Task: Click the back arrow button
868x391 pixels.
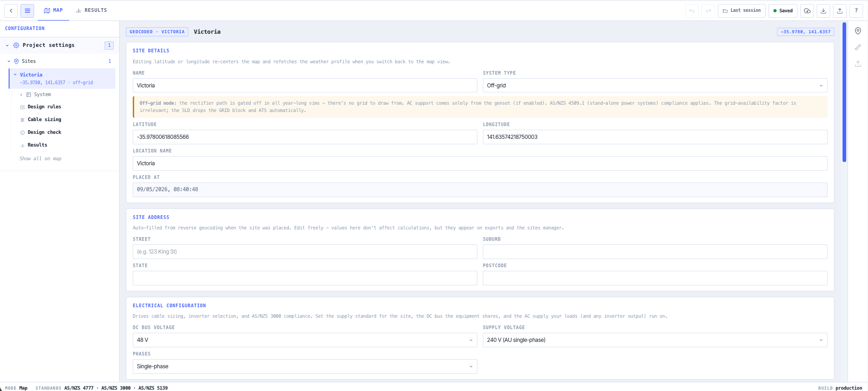Action: pos(11,10)
